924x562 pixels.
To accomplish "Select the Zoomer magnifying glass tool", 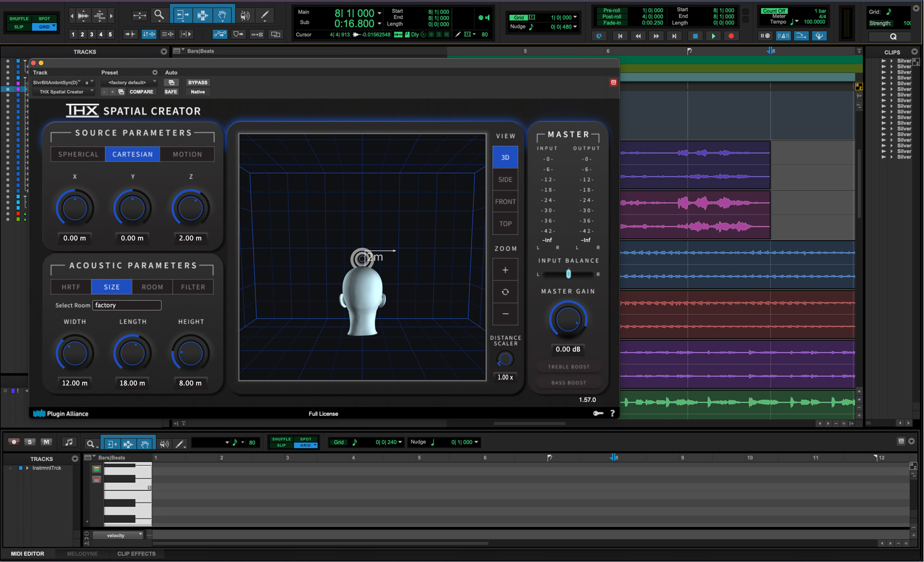I will (x=159, y=15).
